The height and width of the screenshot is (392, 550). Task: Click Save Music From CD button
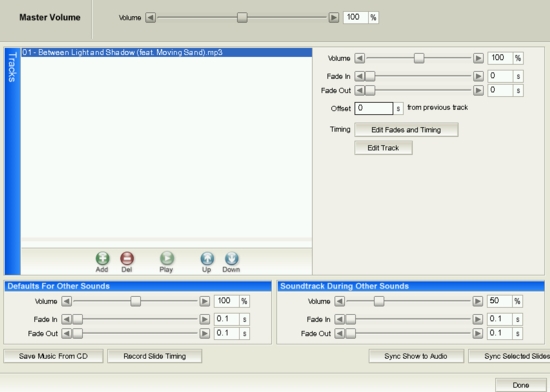[53, 356]
